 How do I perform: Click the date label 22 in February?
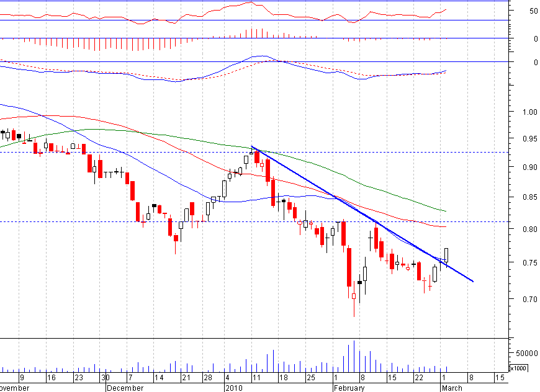419,378
